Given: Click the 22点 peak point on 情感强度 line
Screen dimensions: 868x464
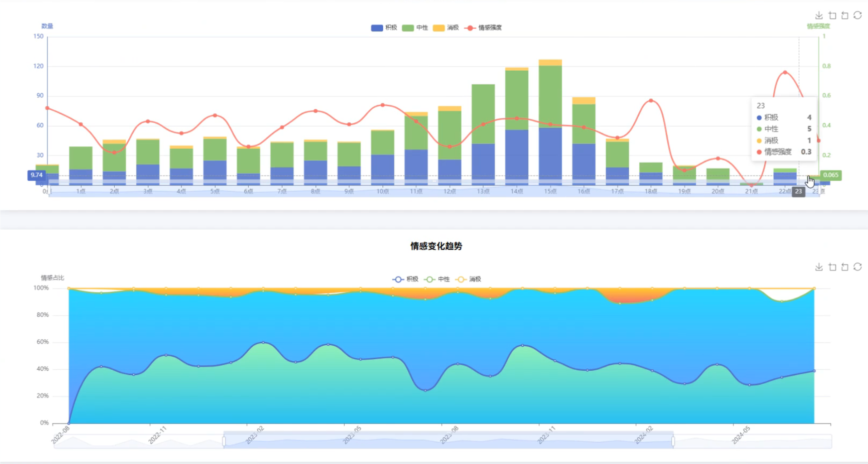Looking at the screenshot, I should [785, 72].
